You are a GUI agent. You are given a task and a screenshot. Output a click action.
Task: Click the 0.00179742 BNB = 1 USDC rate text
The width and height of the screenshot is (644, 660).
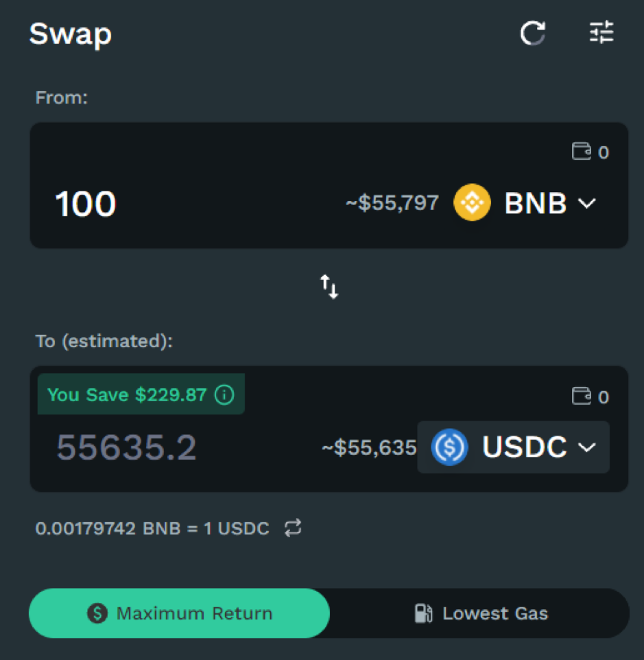152,529
